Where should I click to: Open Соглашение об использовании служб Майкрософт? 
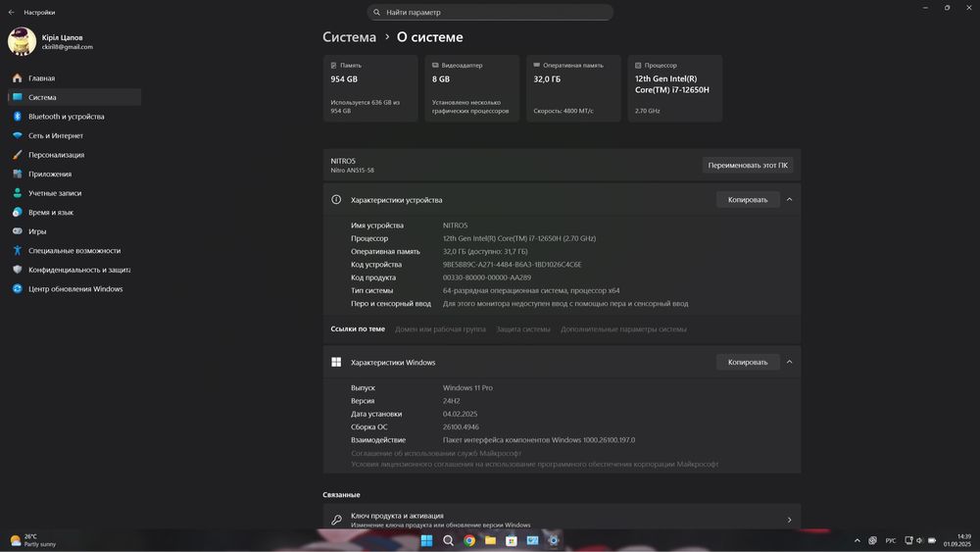436,453
